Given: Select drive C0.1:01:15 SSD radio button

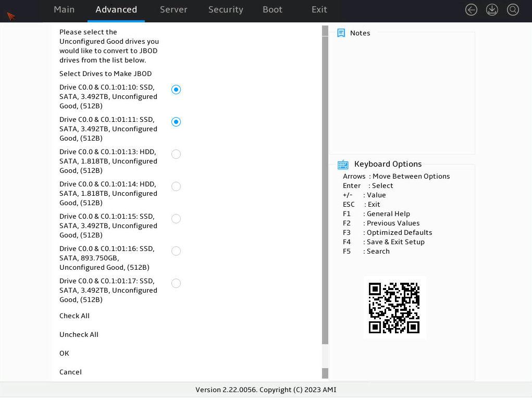Looking at the screenshot, I should [176, 219].
